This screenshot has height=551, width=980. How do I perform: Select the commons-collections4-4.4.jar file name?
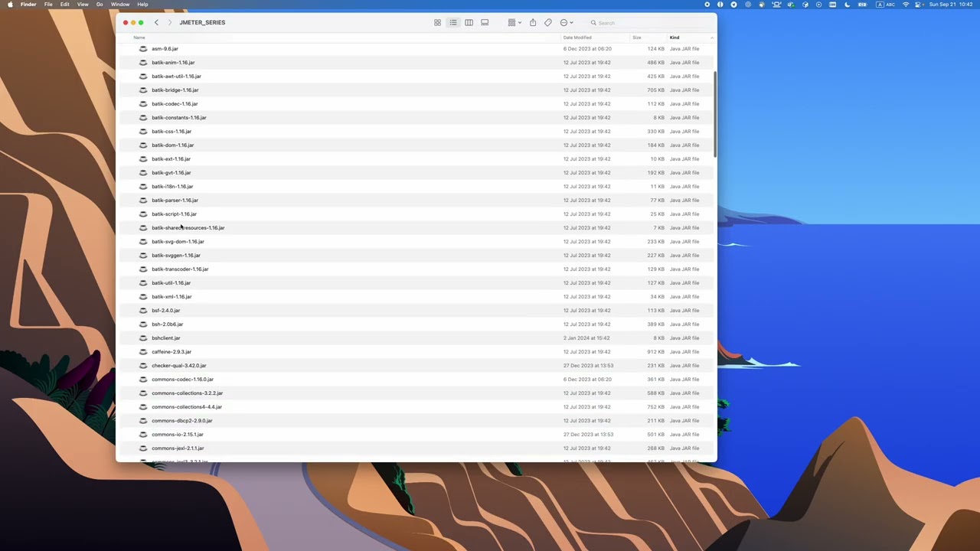coord(187,407)
